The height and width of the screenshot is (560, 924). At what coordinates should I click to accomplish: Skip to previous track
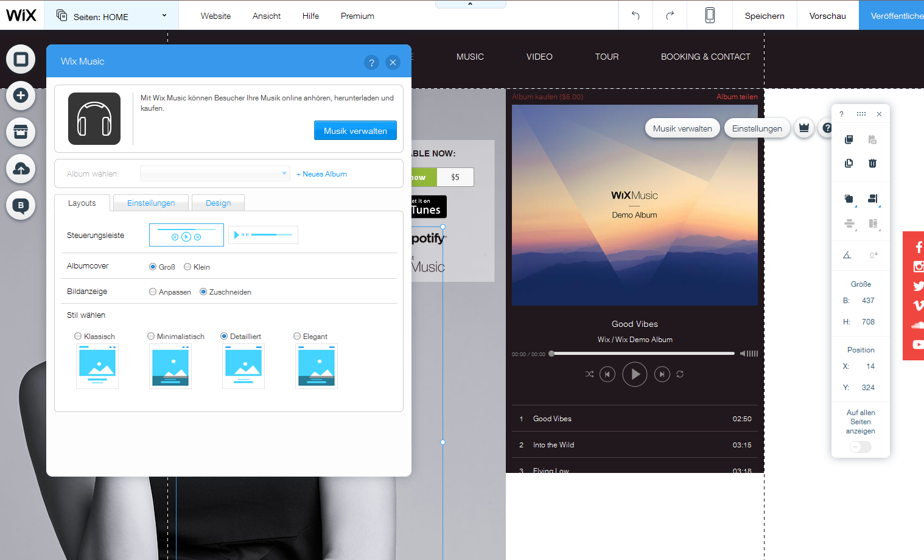pos(607,374)
